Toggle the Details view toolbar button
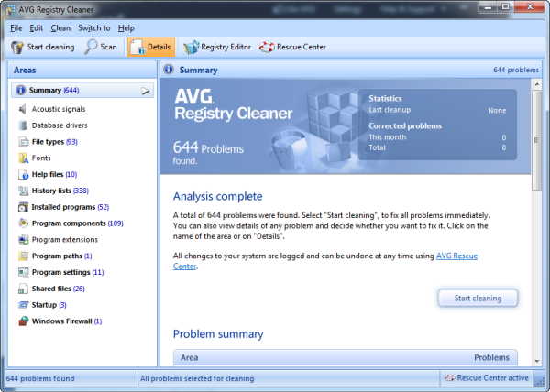Viewport: 550px width, 392px height. coord(151,47)
